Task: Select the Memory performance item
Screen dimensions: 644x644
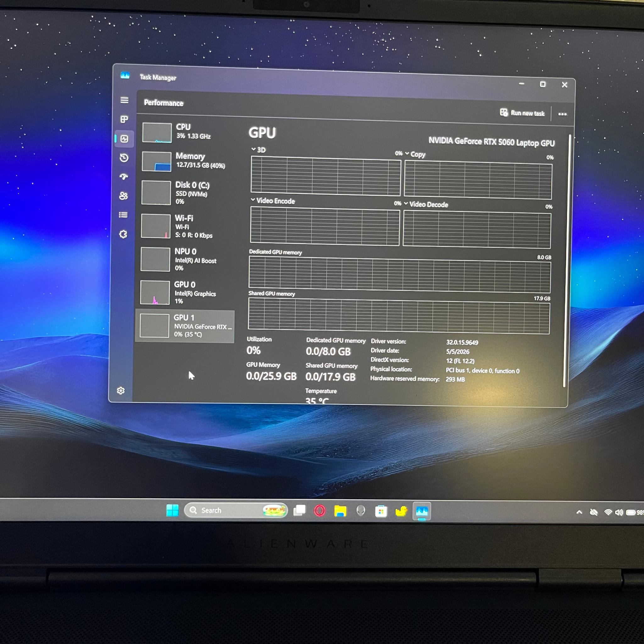Action: pyautogui.click(x=187, y=161)
